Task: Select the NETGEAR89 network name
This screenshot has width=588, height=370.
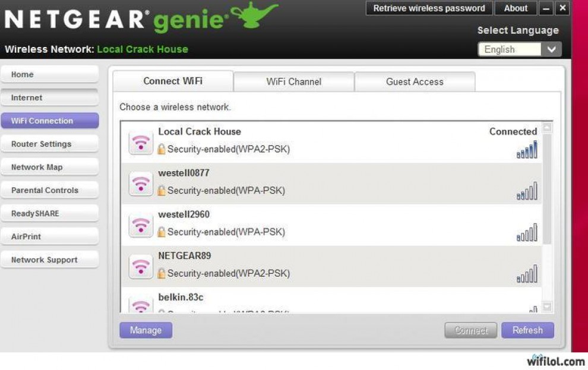Action: (185, 255)
